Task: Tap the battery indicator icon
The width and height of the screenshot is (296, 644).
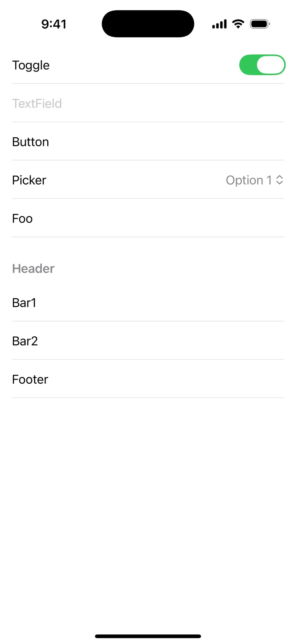Action: pyautogui.click(x=260, y=24)
